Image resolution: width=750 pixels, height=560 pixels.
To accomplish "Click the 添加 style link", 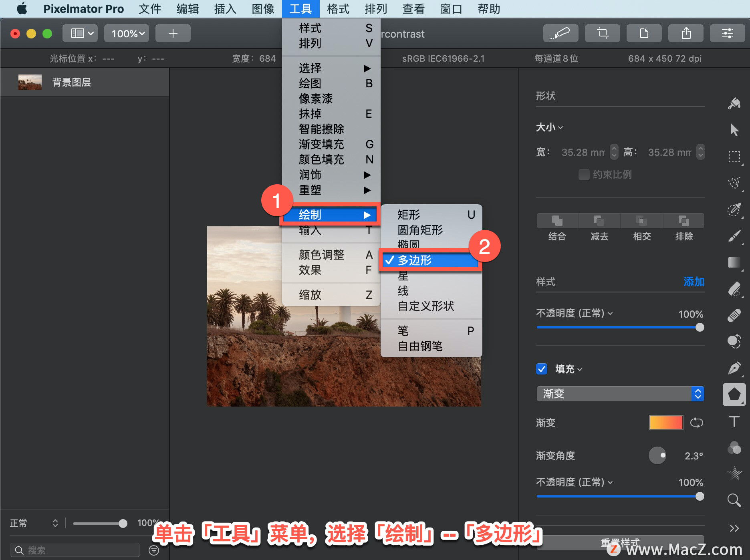I will (694, 282).
